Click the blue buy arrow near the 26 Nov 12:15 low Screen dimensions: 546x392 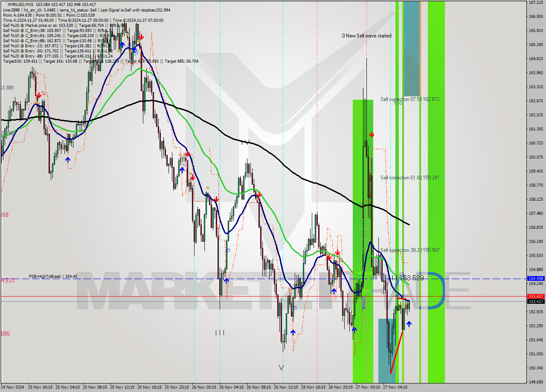(293, 332)
